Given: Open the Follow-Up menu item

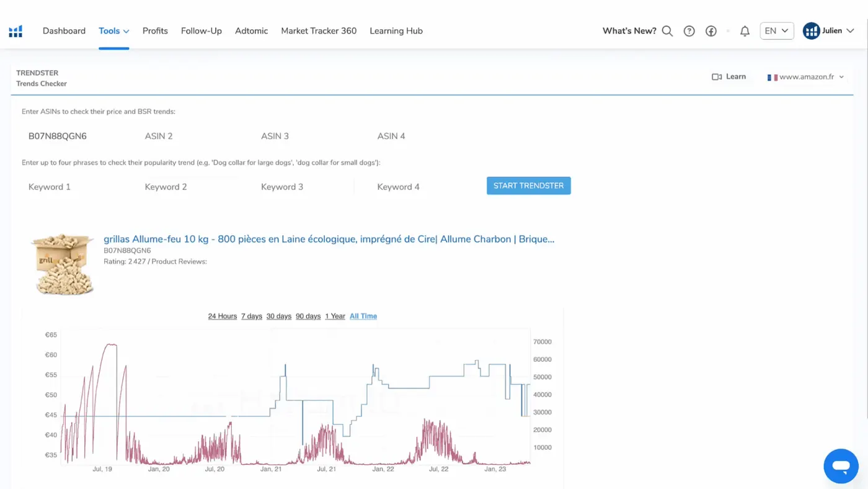Looking at the screenshot, I should click(x=201, y=31).
